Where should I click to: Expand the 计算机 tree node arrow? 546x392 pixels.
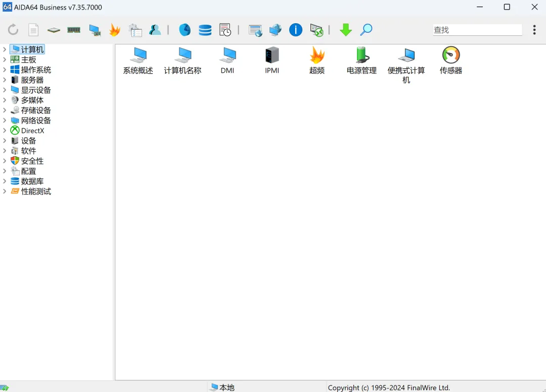pos(5,50)
